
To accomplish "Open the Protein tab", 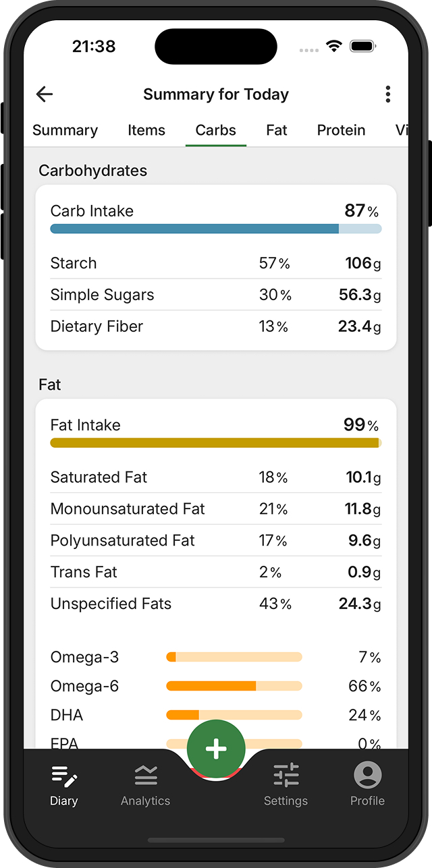I will point(342,130).
